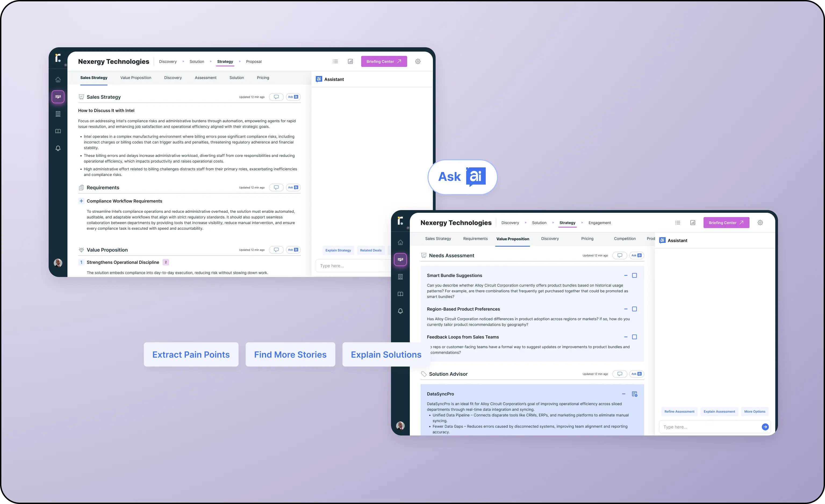Click Ask AI in the Solution Advisor section
This screenshot has width=825, height=504.
click(x=637, y=374)
